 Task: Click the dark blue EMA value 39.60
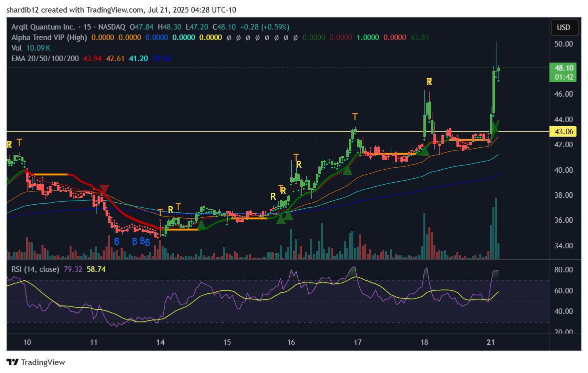[162, 59]
